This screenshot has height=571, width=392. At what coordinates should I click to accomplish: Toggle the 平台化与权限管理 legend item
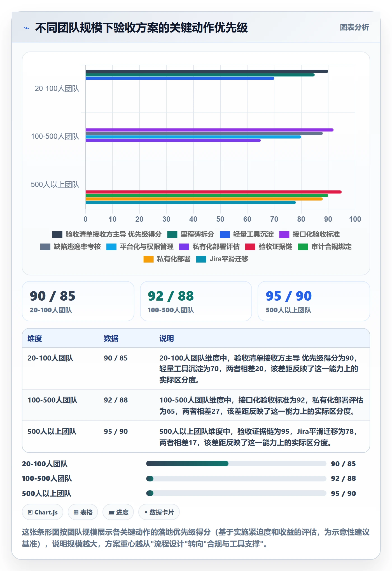click(140, 247)
